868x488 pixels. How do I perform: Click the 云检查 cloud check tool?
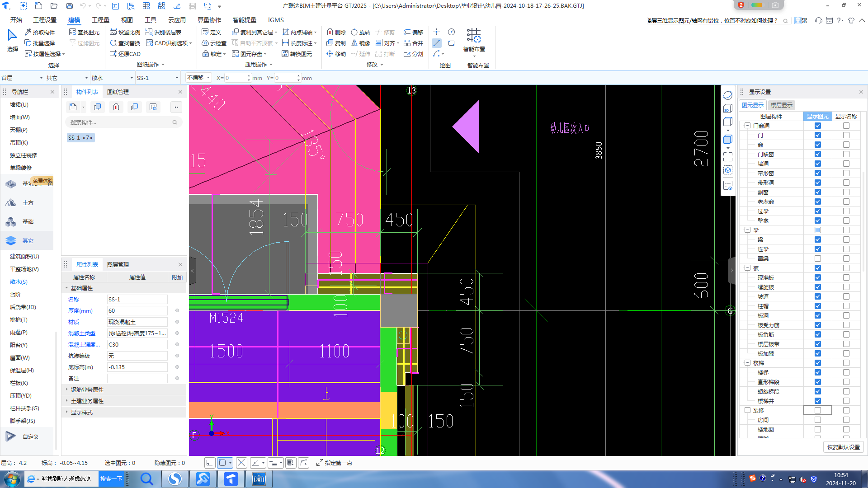pos(214,43)
